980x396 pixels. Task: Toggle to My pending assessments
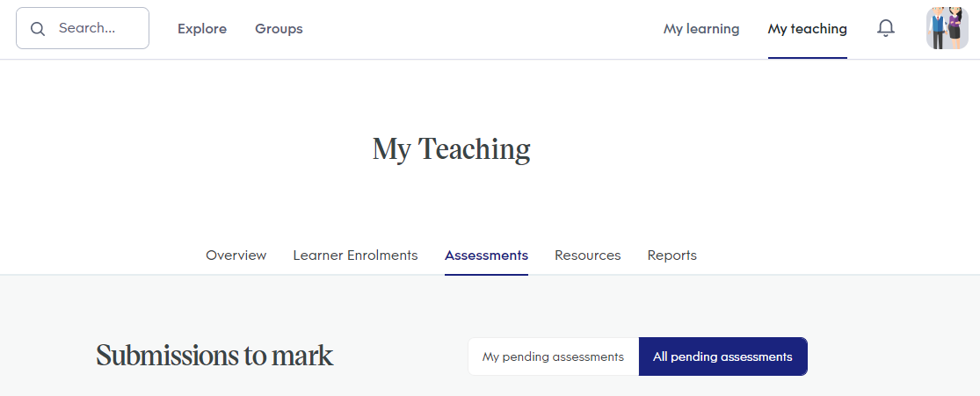coord(553,356)
